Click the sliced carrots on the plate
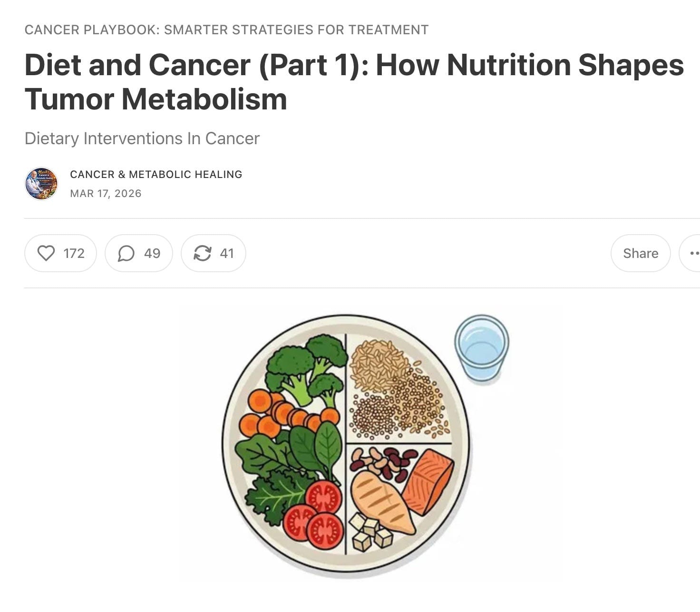Image resolution: width=700 pixels, height=612 pixels. point(285,414)
